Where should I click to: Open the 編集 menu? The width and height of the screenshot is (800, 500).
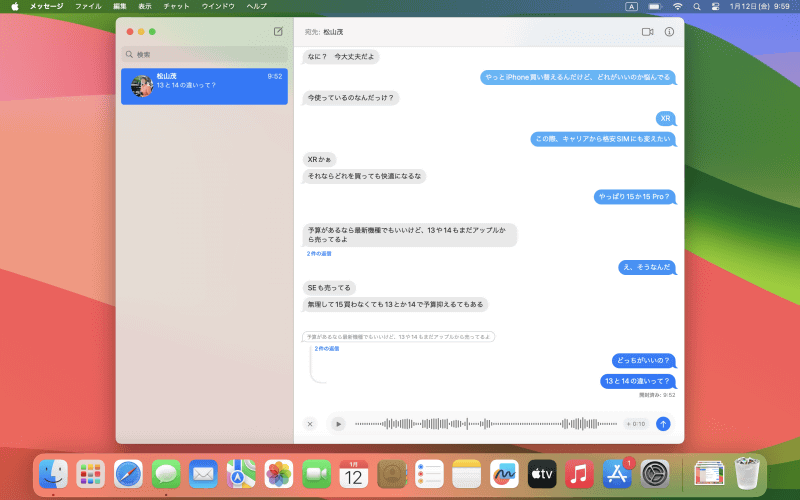pyautogui.click(x=120, y=6)
